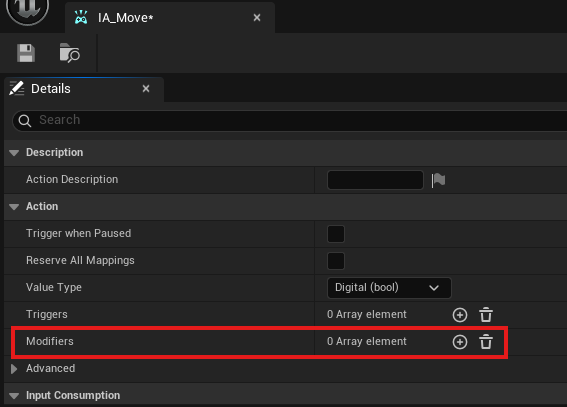Viewport: 567px width, 407px height.
Task: Click the search magnifier icon
Action: pos(25,121)
